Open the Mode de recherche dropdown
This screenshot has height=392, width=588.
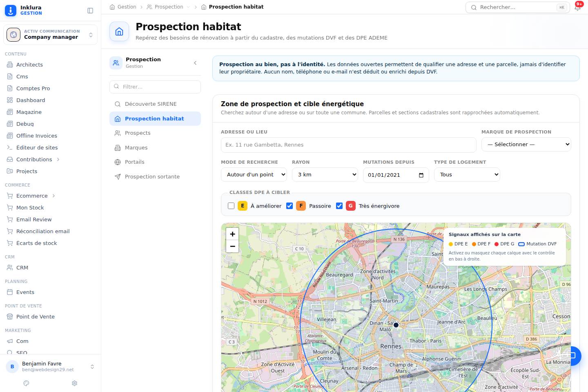pyautogui.click(x=254, y=175)
